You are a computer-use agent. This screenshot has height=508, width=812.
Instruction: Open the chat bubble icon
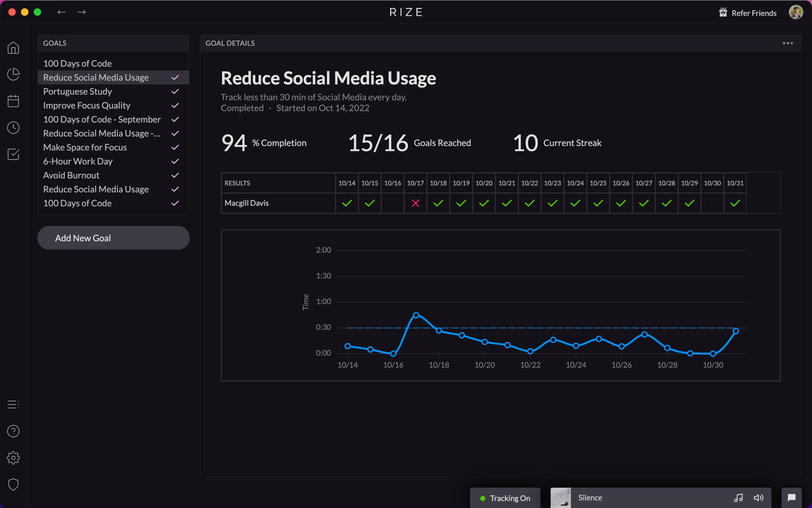tap(791, 498)
